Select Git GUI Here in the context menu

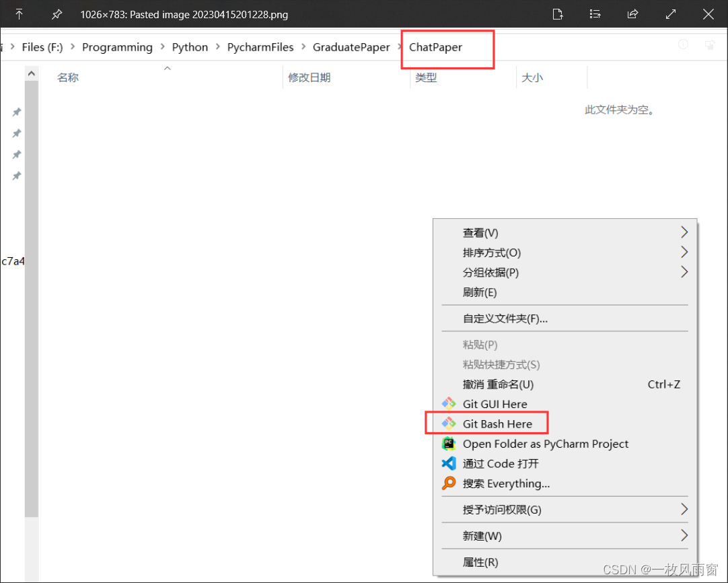495,404
